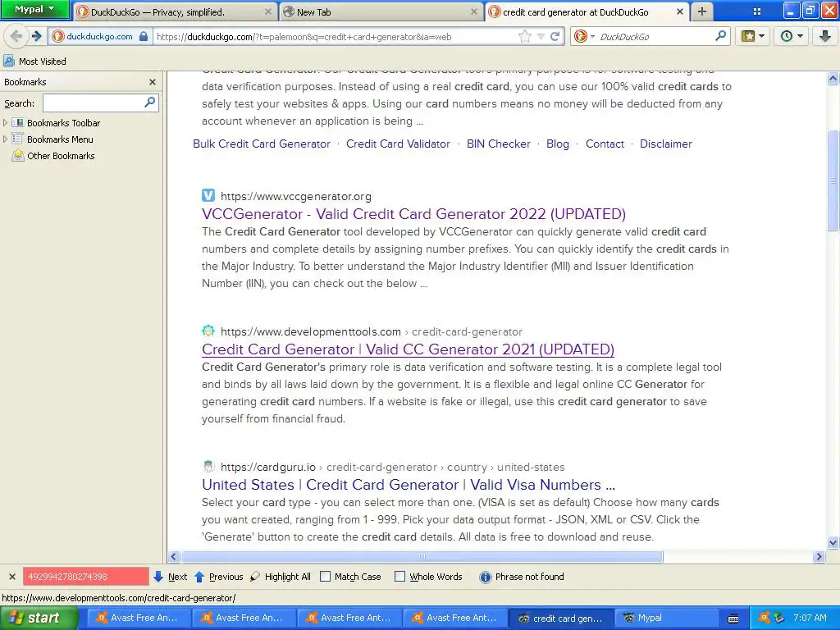Click the keyboard icon in the taskbar

733,619
